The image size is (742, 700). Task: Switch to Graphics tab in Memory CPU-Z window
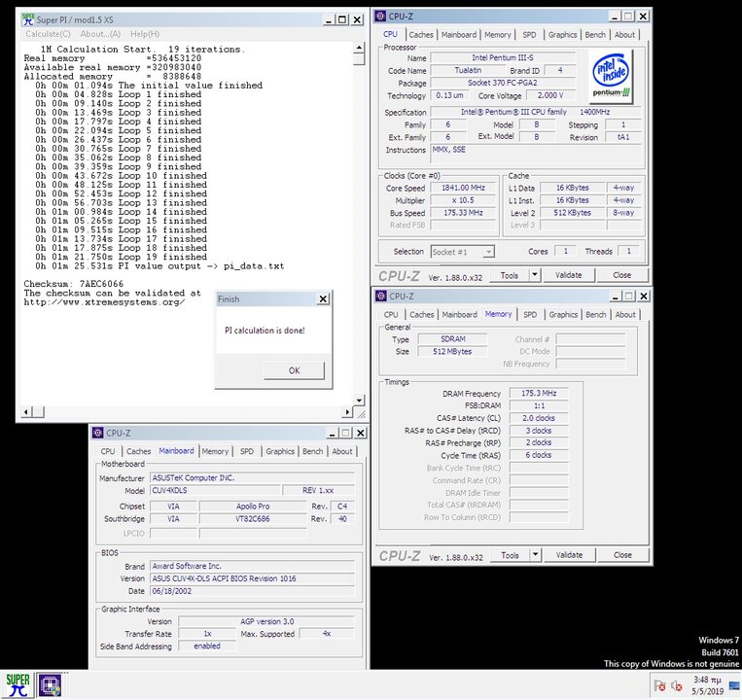pyautogui.click(x=563, y=315)
